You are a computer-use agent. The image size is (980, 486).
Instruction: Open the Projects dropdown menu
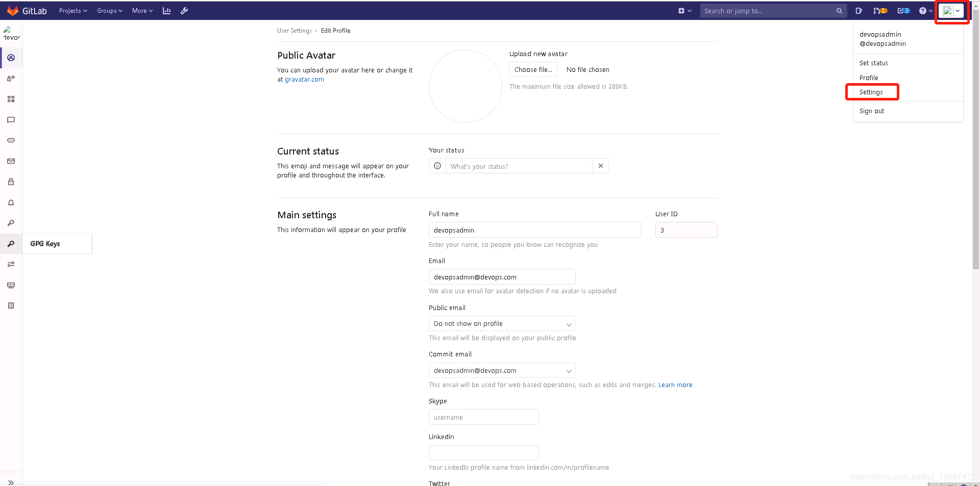[x=73, y=11]
